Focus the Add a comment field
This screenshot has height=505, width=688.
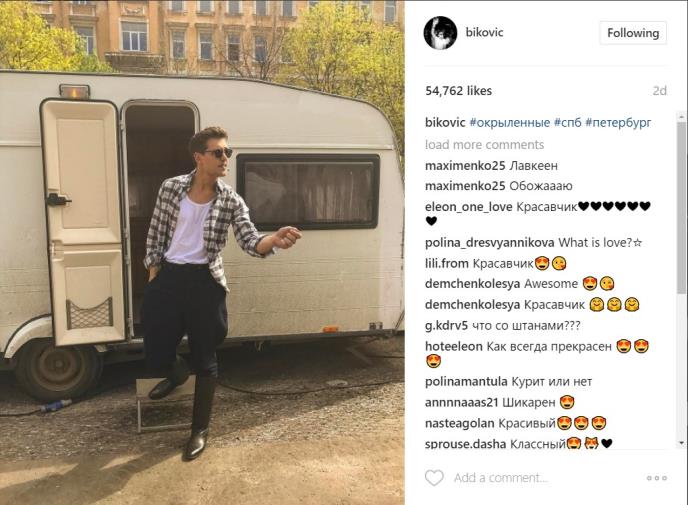coord(544,478)
